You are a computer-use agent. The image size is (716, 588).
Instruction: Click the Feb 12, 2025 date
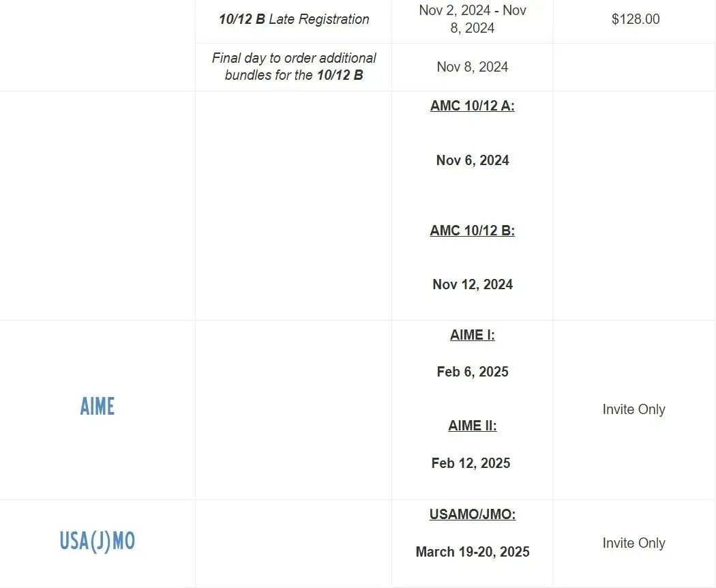(471, 463)
